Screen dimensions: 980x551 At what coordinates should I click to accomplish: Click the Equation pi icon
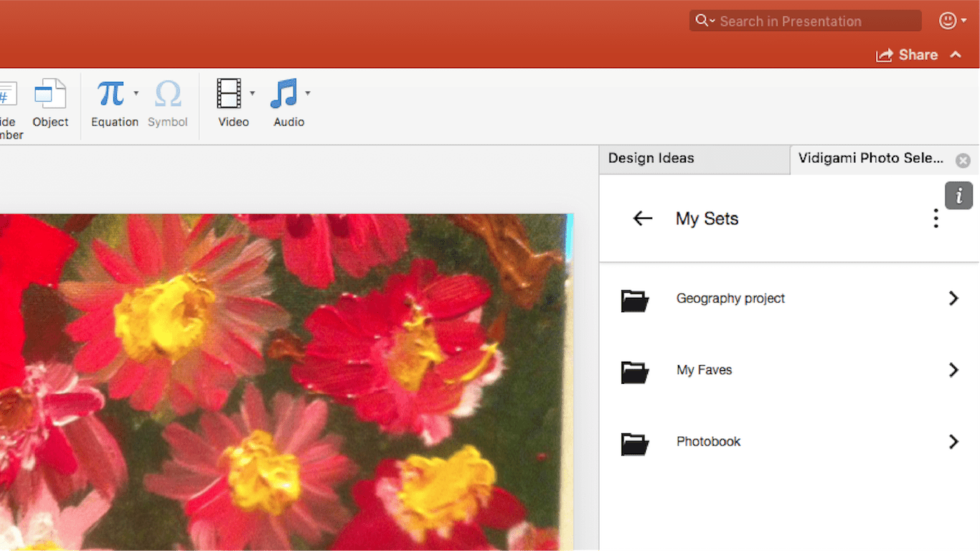click(111, 93)
